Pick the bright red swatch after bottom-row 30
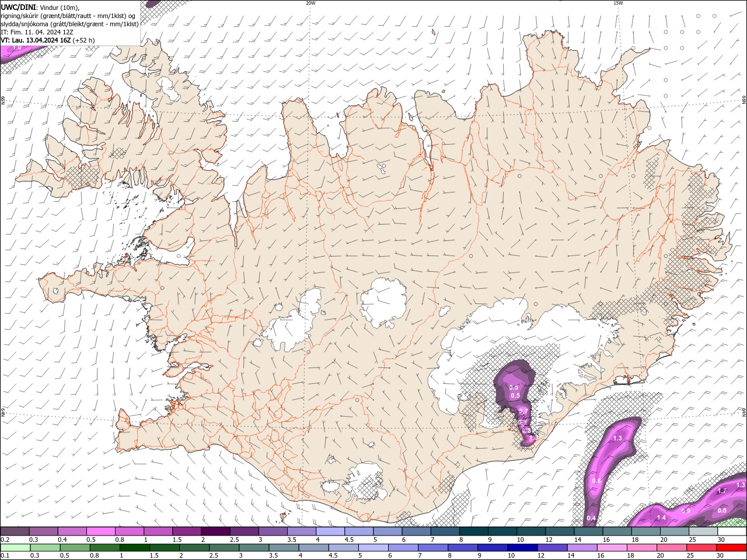This screenshot has width=747, height=560. tap(731, 548)
